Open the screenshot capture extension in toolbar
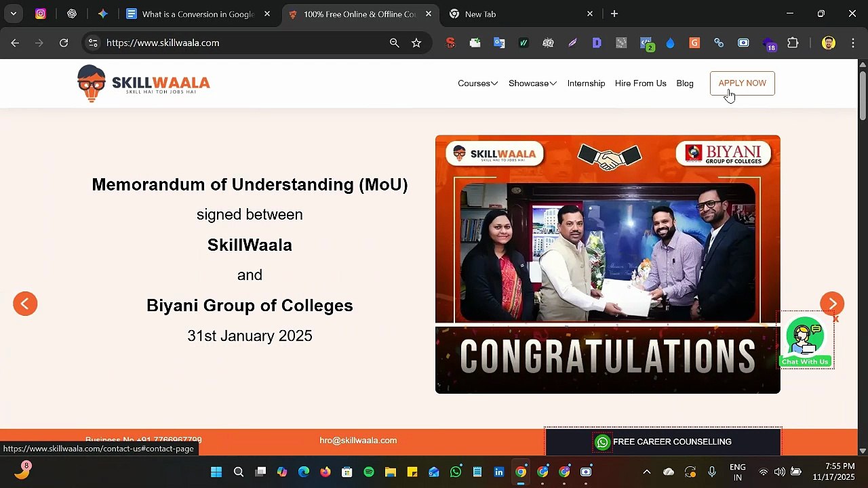The height and width of the screenshot is (488, 868). point(743,43)
